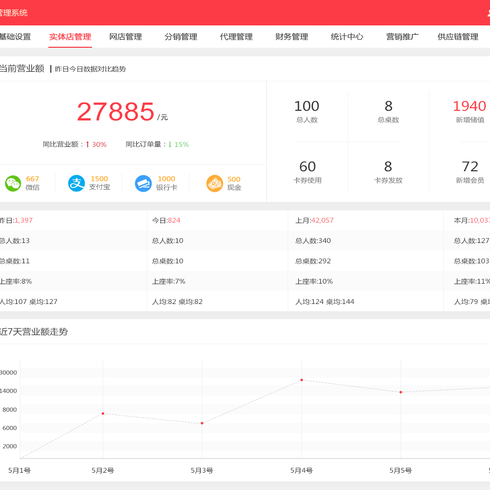Click the WeChat payment icon
Screen dimensions: 490x490
[x=13, y=183]
